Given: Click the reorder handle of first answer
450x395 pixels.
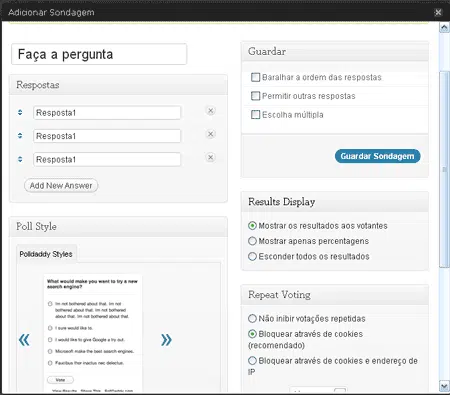Looking at the screenshot, I should coord(20,112).
